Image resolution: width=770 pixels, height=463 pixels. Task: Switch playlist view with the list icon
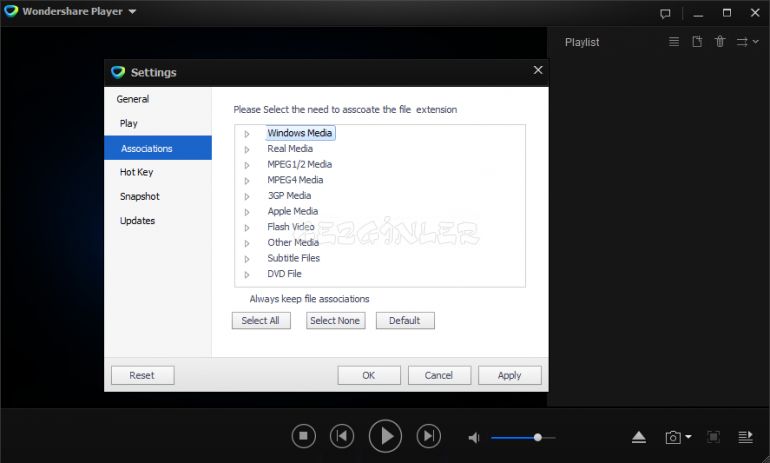point(674,42)
